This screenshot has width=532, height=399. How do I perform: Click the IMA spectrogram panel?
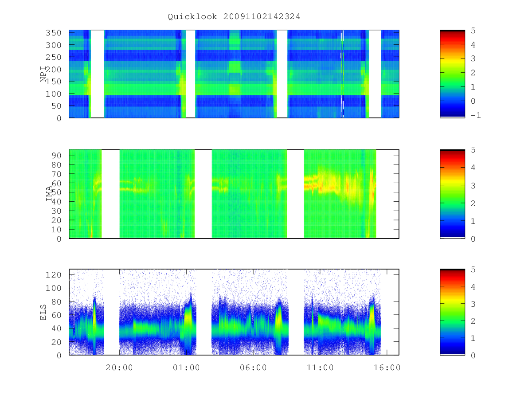point(234,194)
